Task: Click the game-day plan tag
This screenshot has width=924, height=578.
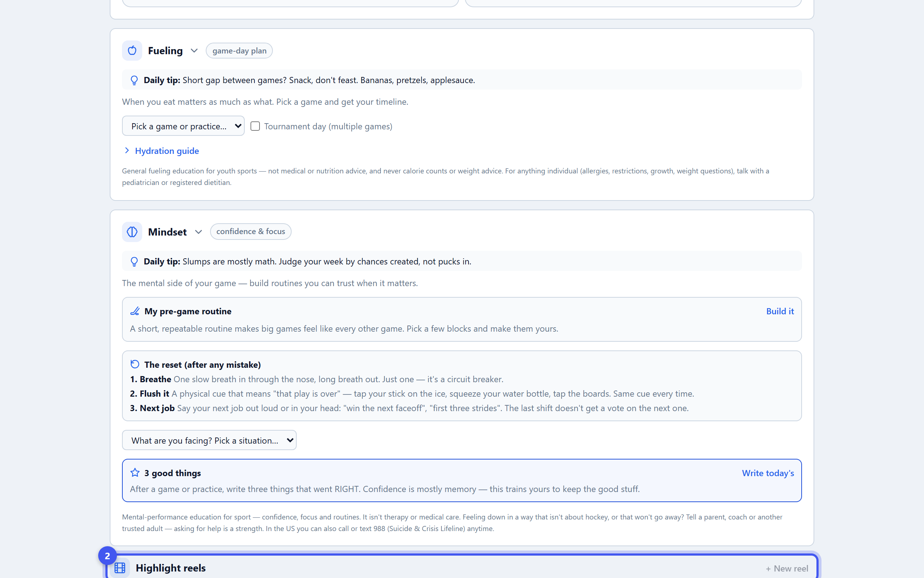Action: coord(239,51)
